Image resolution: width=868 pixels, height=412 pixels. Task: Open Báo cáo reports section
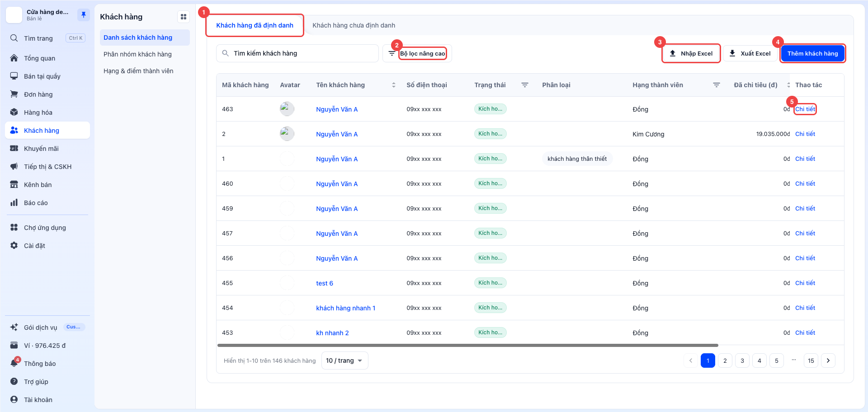(47, 203)
